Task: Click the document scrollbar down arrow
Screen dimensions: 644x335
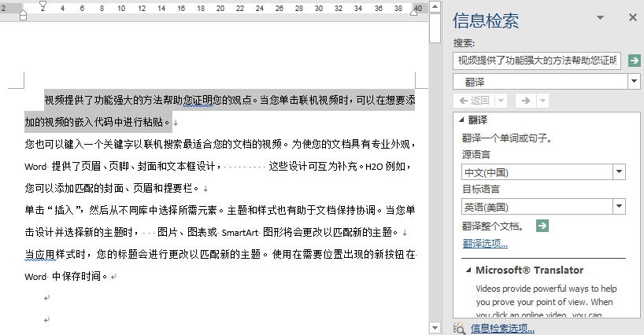Action: [x=435, y=328]
